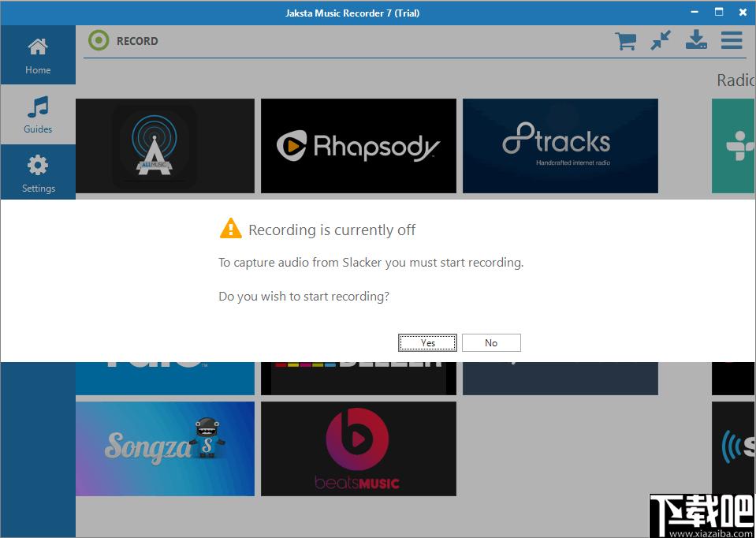Open the AllMusic guide tile

click(165, 146)
